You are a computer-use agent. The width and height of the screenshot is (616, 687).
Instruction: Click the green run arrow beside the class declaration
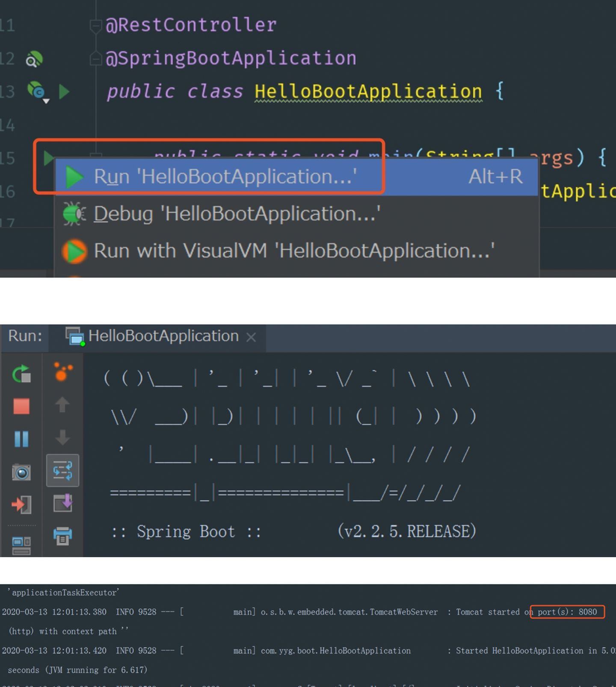coord(64,91)
